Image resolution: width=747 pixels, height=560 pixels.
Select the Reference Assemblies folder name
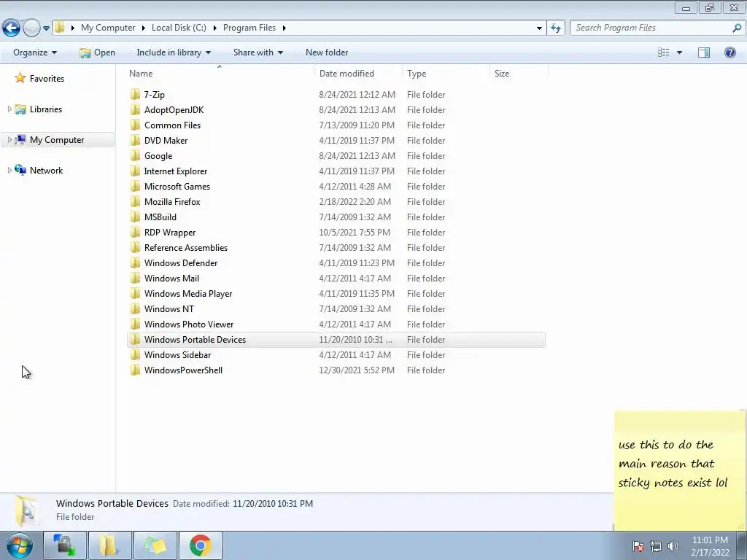pyautogui.click(x=186, y=248)
